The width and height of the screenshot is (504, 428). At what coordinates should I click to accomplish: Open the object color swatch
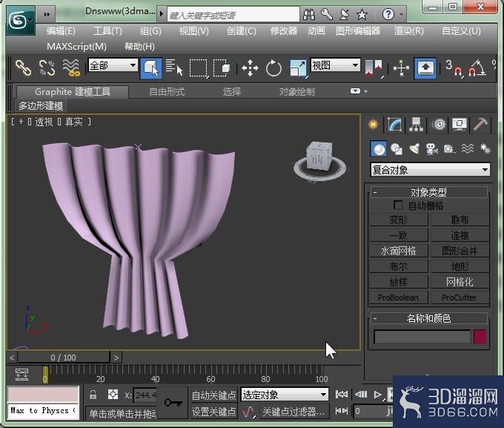pyautogui.click(x=480, y=337)
